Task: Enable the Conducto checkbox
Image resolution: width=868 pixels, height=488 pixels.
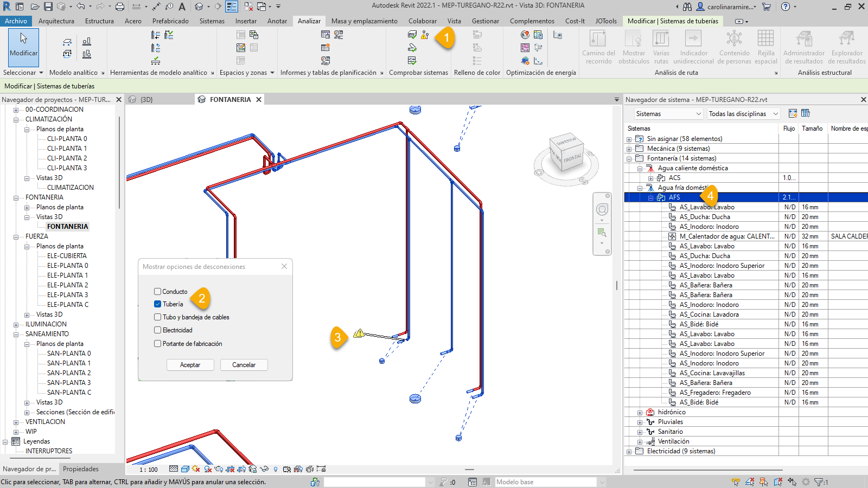Action: [x=157, y=291]
